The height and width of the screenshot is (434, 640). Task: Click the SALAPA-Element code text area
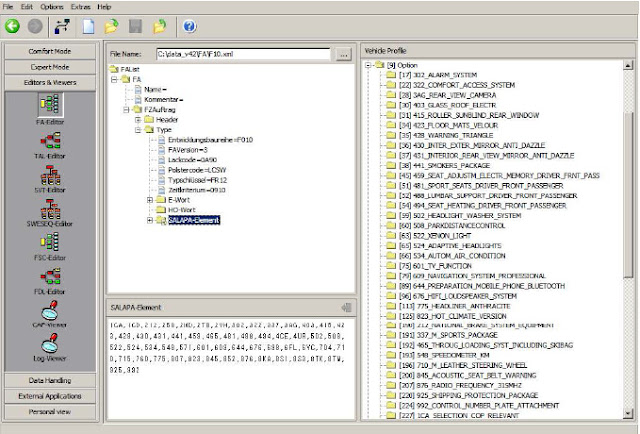tap(231, 369)
